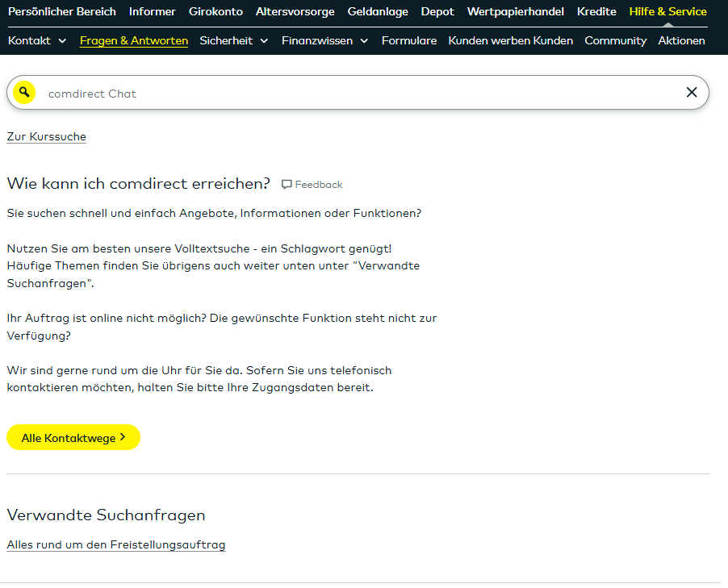
Task: Select the Hilfe & Service tab
Action: [x=667, y=11]
